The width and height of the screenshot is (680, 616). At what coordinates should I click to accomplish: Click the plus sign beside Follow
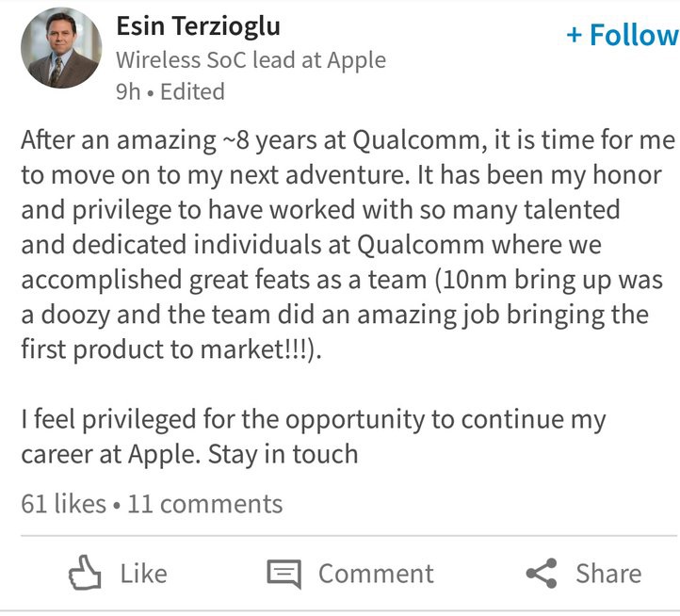coord(575,35)
